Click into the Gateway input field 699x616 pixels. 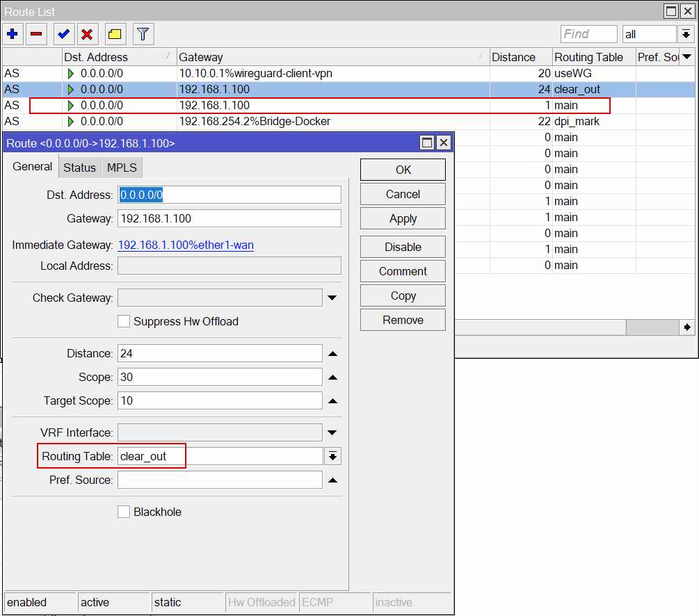pyautogui.click(x=230, y=218)
